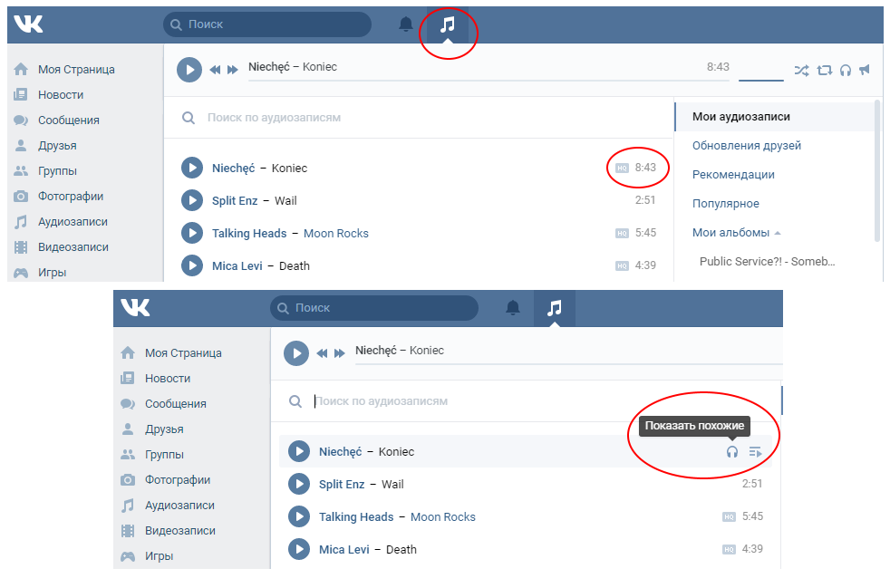
Task: Open the 'Рекомендации' section
Action: [x=732, y=175]
